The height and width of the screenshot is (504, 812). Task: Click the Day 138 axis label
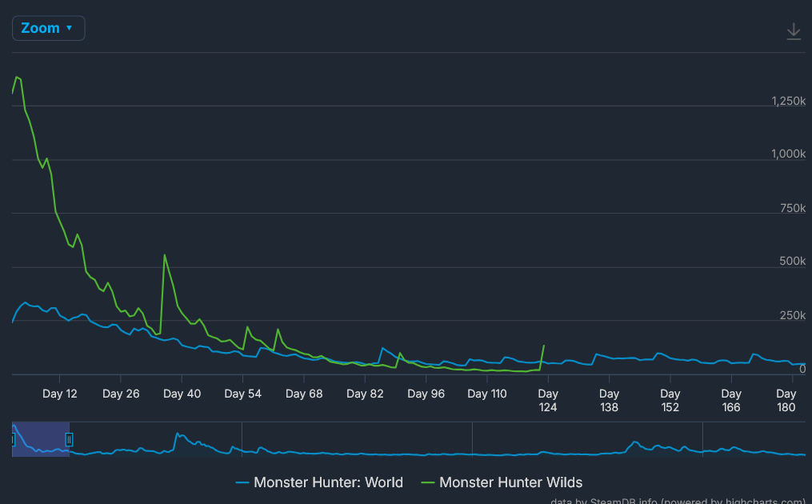tap(609, 401)
